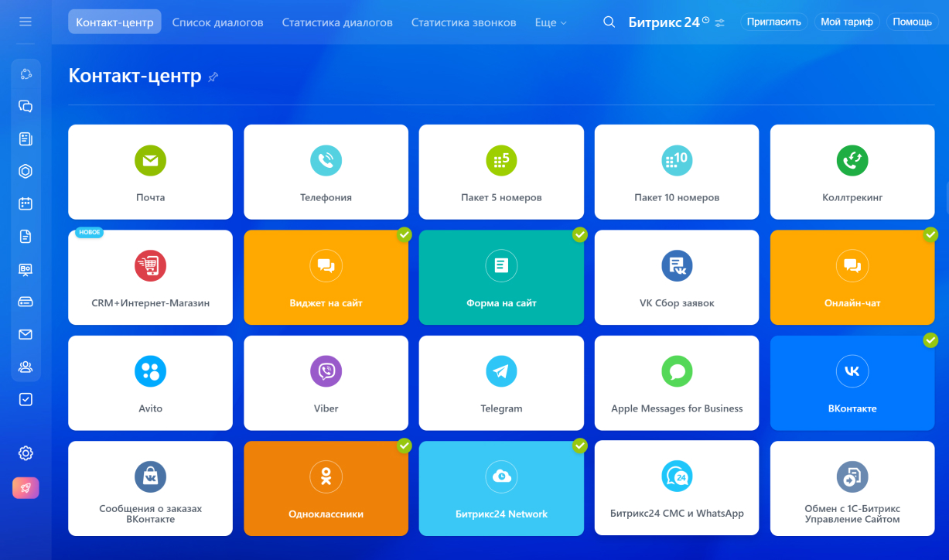Open the mail envelope icon in sidebar
This screenshot has height=560, width=949.
(x=26, y=334)
